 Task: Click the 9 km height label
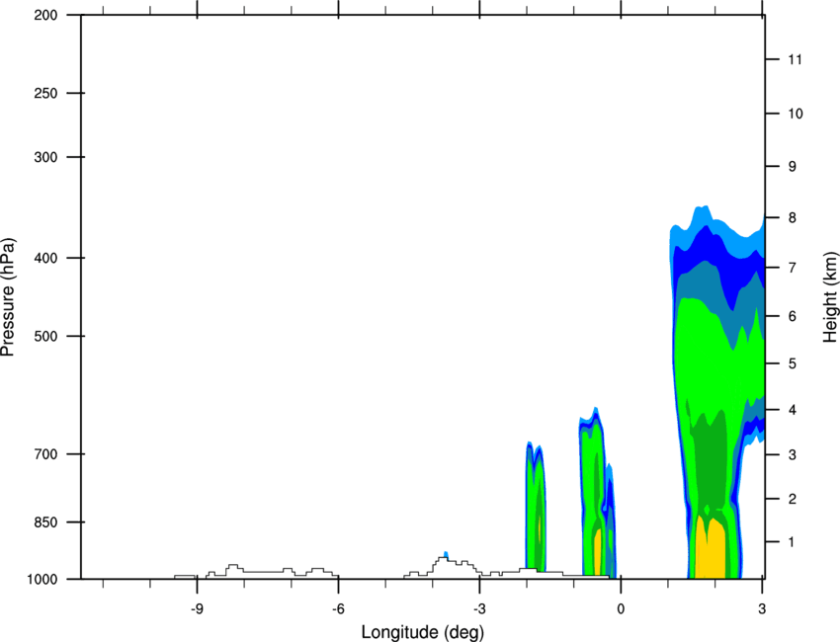[x=793, y=167]
